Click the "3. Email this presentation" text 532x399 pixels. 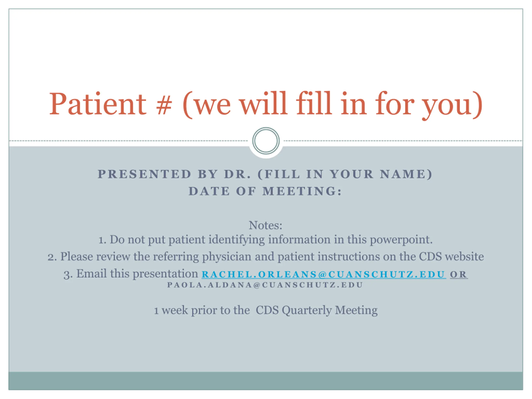131,274
